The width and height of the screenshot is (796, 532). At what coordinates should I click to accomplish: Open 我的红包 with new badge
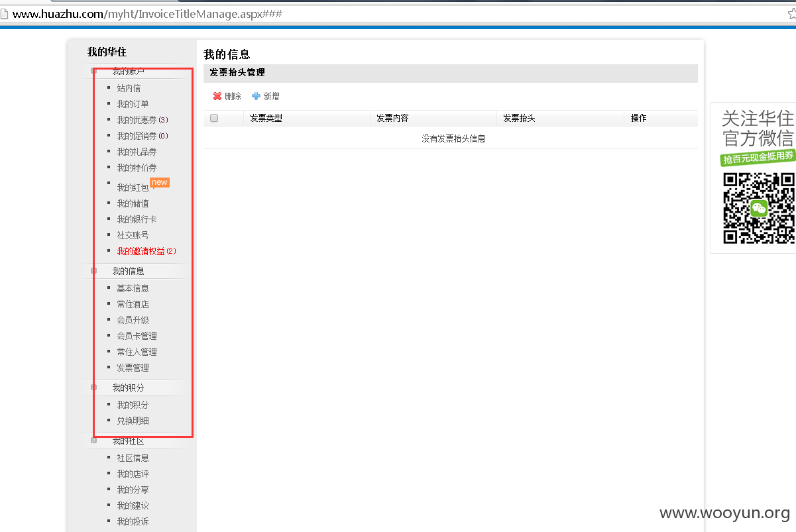133,187
